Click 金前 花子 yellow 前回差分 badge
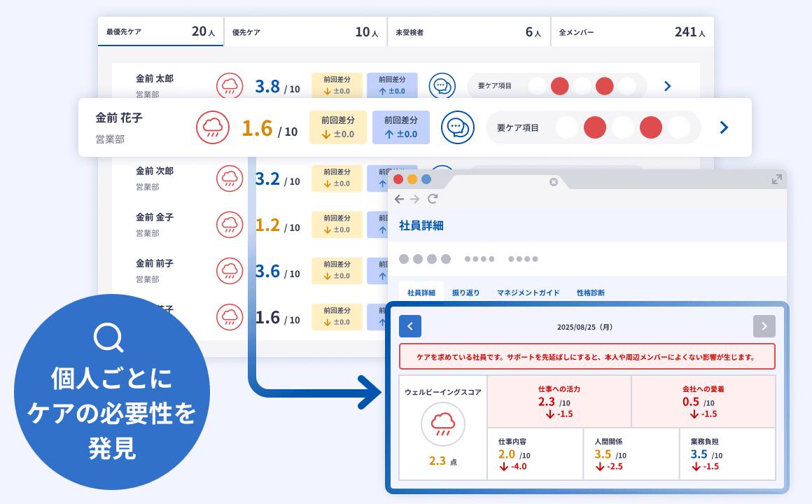This screenshot has width=812, height=504. click(x=338, y=127)
